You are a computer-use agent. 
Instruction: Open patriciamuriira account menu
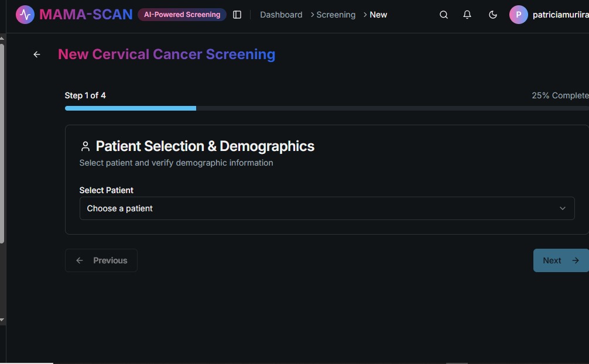(x=560, y=15)
